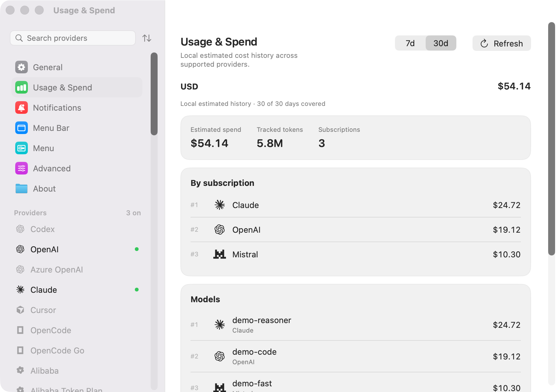The width and height of the screenshot is (557, 392).
Task: Select the Azure OpenAI provider
Action: [x=77, y=269]
